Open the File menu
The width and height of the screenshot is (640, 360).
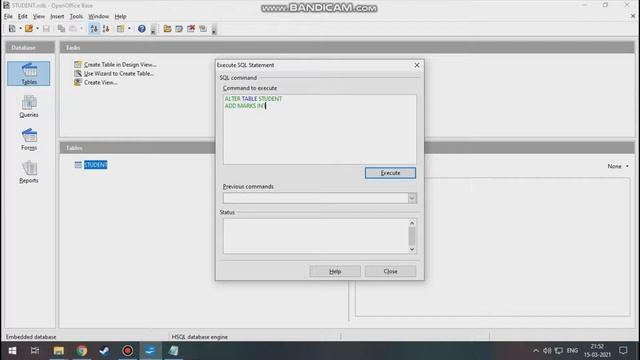[x=8, y=16]
